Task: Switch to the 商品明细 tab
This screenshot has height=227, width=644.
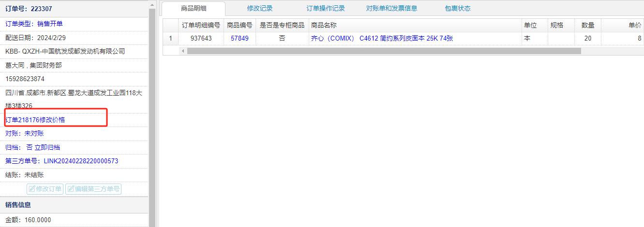Action: click(193, 8)
